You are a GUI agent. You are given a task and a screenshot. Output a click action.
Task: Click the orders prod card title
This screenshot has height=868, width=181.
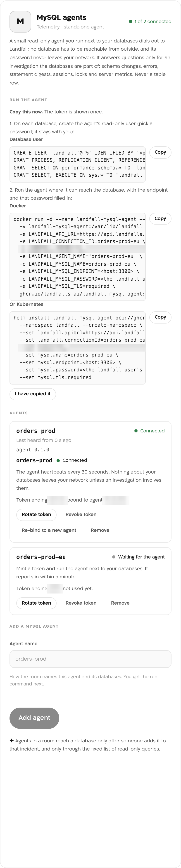click(x=36, y=431)
